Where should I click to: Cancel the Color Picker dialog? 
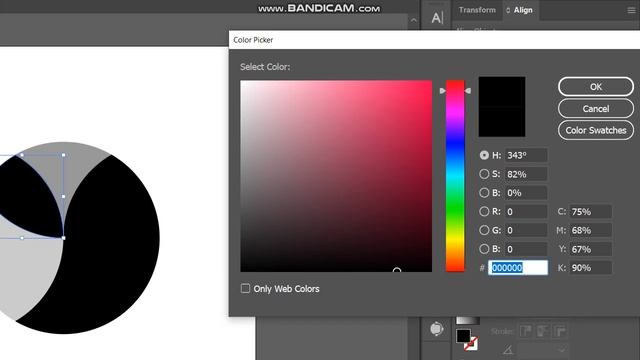click(596, 109)
